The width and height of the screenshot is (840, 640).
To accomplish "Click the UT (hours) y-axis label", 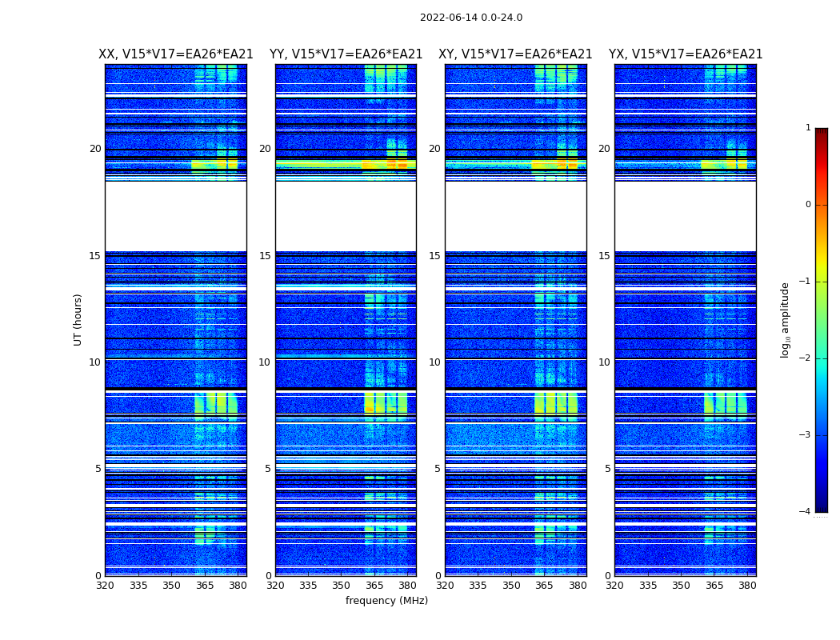I will (x=78, y=319).
